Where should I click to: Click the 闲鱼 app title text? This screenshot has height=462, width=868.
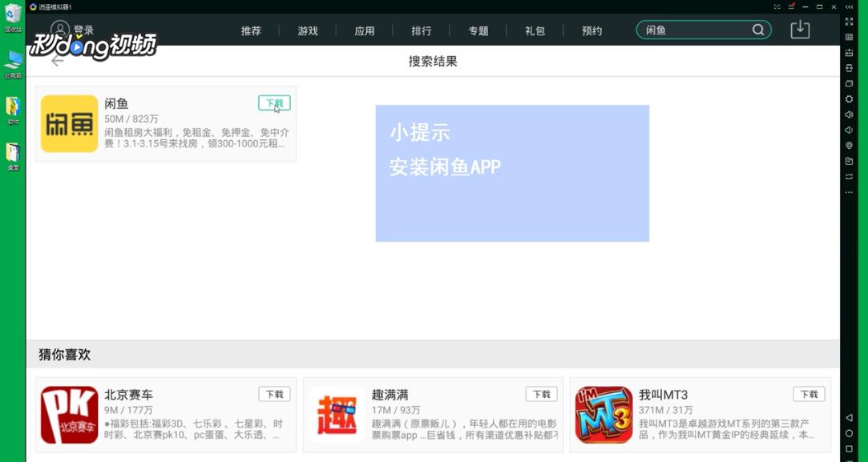(x=116, y=103)
